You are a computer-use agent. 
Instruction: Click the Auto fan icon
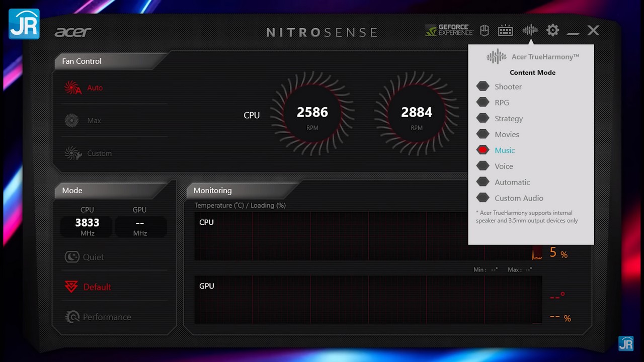point(73,88)
